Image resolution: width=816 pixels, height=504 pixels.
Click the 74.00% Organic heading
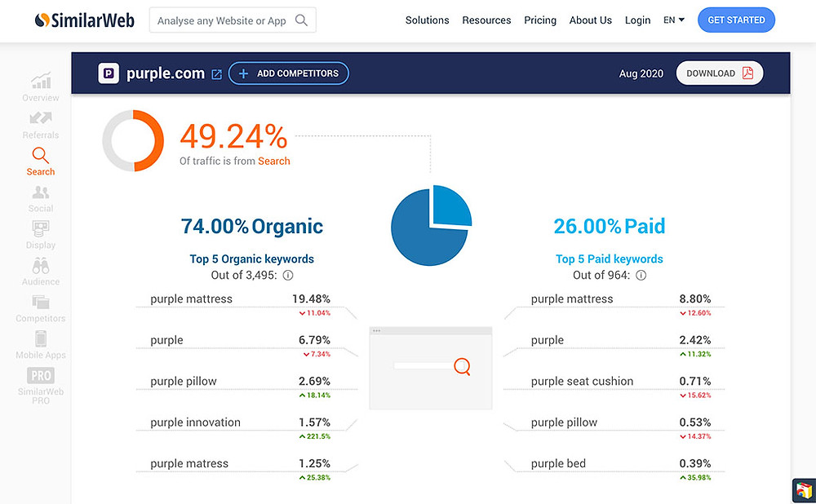coord(252,226)
